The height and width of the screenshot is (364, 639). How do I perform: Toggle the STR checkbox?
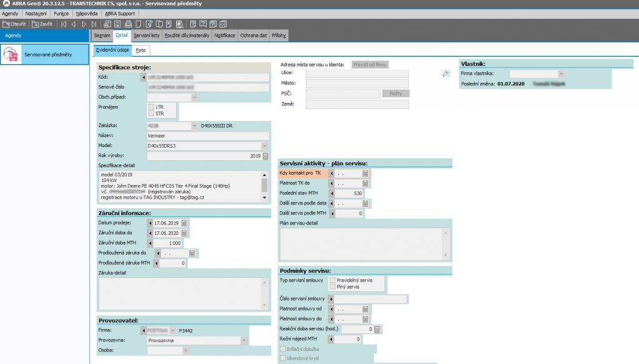[152, 113]
